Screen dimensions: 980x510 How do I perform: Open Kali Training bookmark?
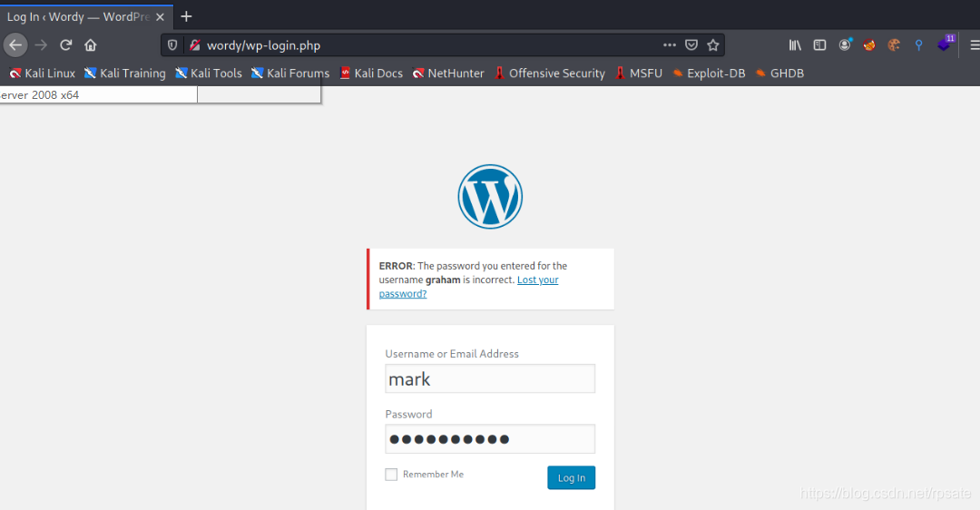coord(125,74)
